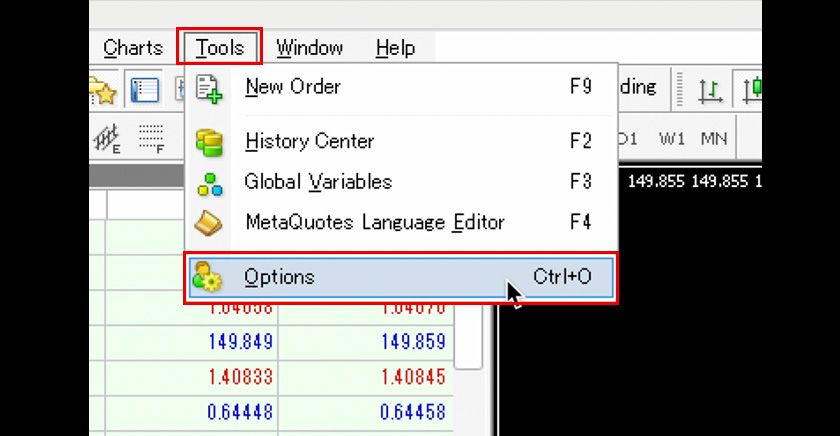
Task: Click ask price 1.40845
Action: tap(413, 377)
